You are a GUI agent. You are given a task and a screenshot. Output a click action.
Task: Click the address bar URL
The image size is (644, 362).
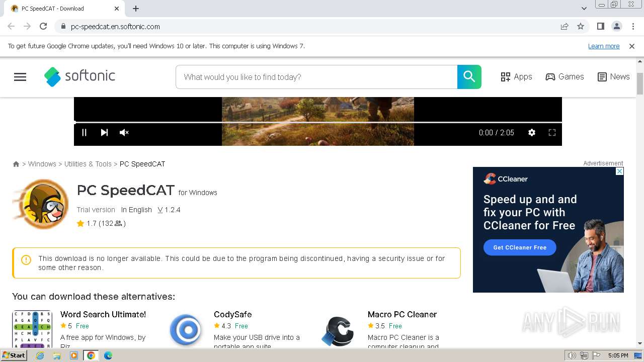coord(115,27)
